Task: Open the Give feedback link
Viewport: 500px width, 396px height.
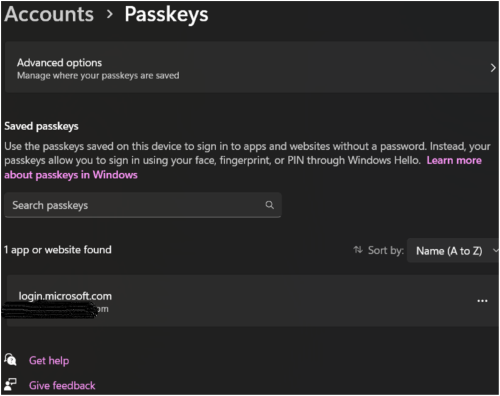Action: [62, 386]
